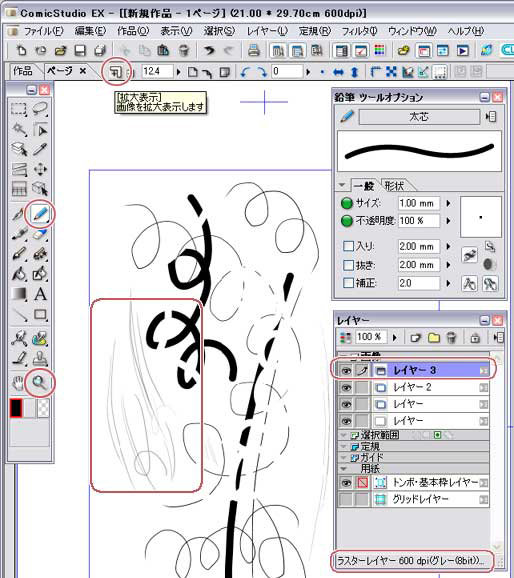The width and height of the screenshot is (514, 578).
Task: Open the 入り value slider arrow
Action: [x=448, y=246]
